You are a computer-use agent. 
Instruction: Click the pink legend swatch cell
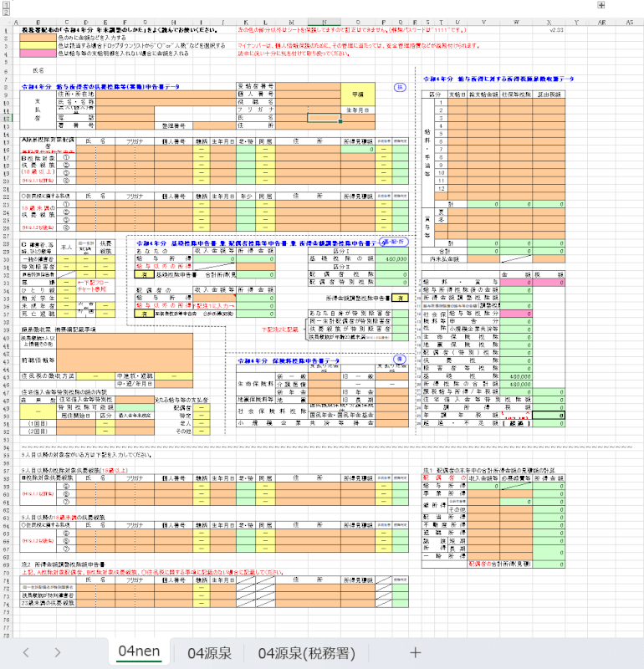pos(37,53)
